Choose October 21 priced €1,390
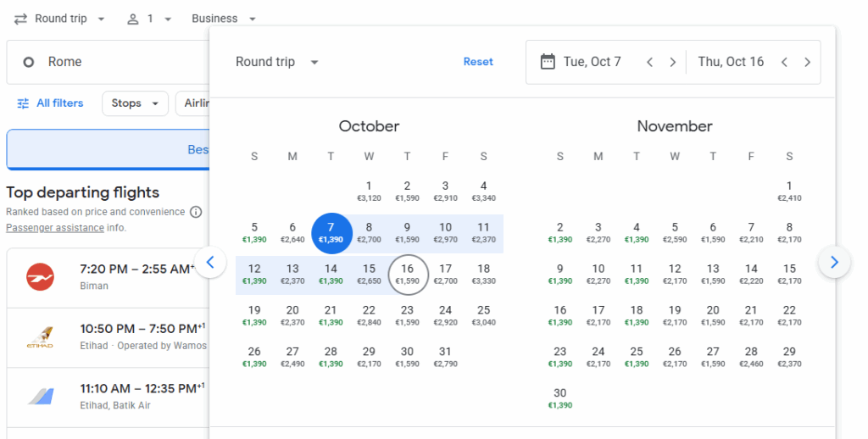 [x=331, y=315]
